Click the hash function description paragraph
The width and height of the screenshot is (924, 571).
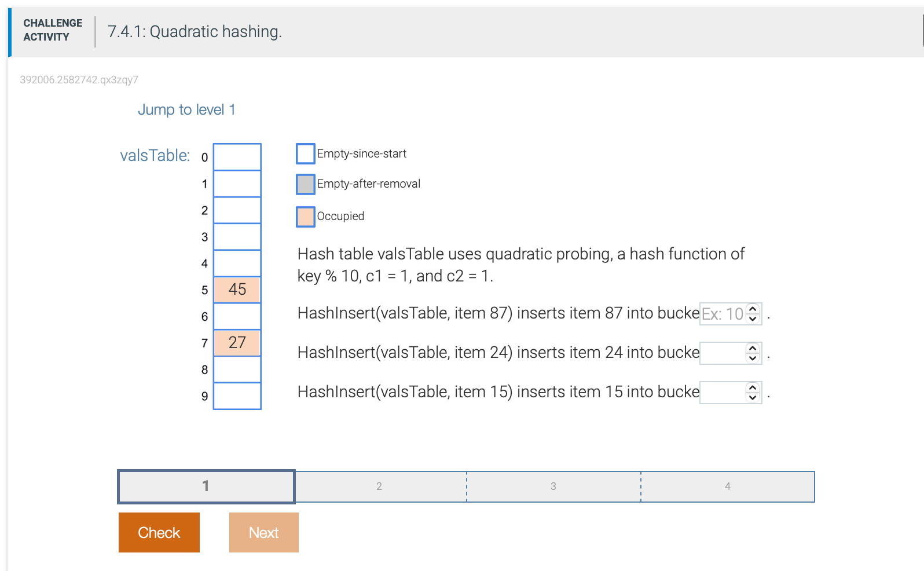(520, 265)
